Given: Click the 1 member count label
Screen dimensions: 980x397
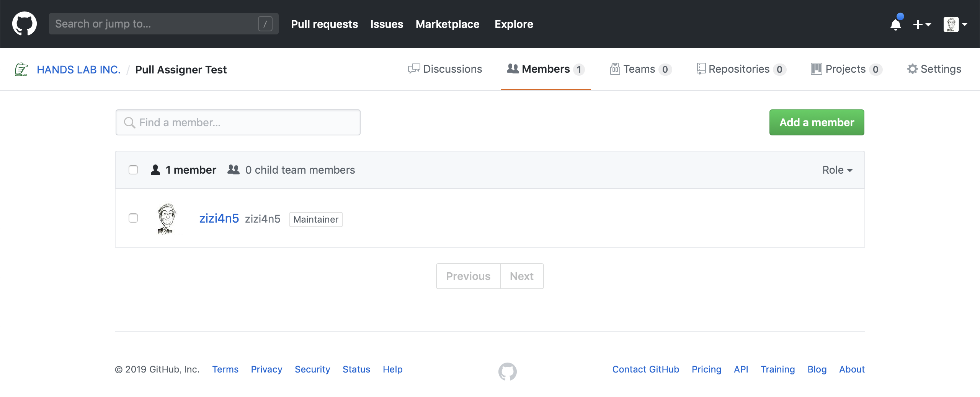Looking at the screenshot, I should 191,170.
